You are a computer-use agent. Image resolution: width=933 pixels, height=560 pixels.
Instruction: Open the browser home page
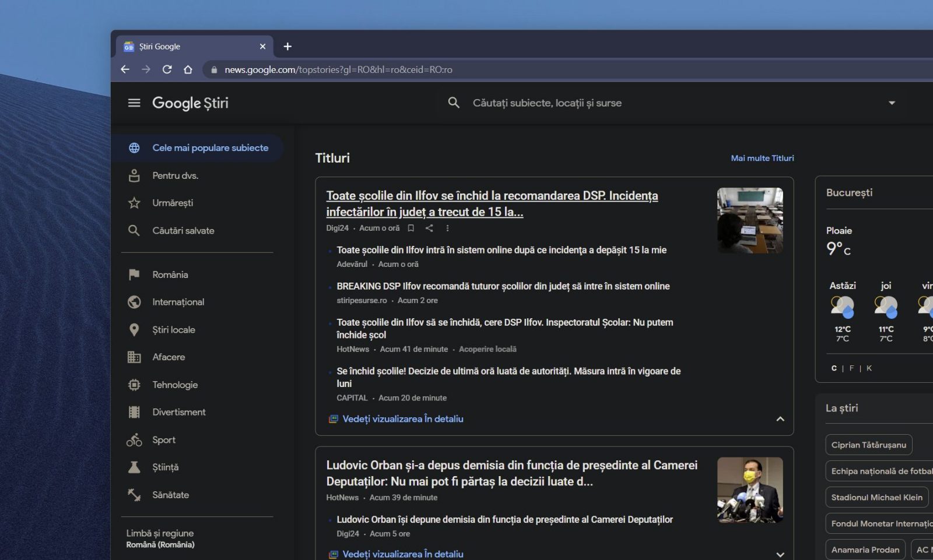(188, 69)
